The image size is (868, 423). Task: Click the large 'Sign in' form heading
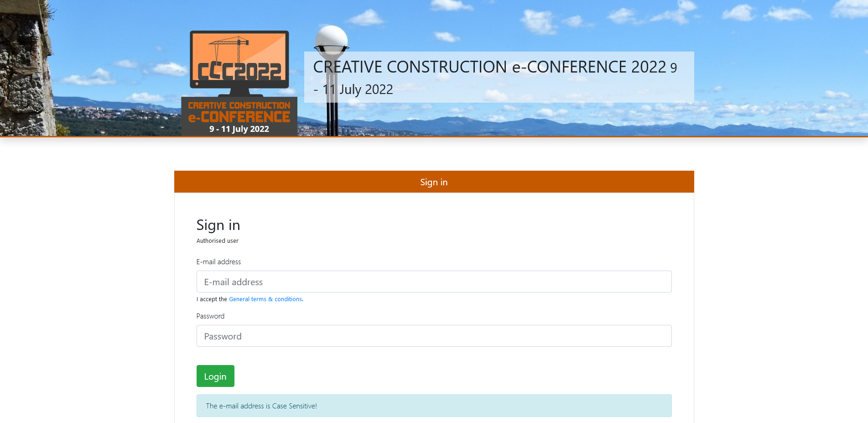218,225
